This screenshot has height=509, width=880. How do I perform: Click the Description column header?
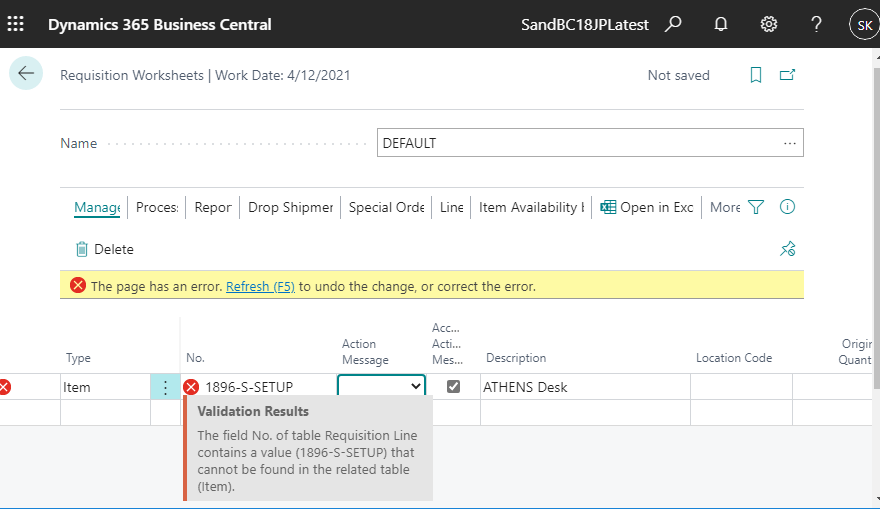[x=516, y=358]
